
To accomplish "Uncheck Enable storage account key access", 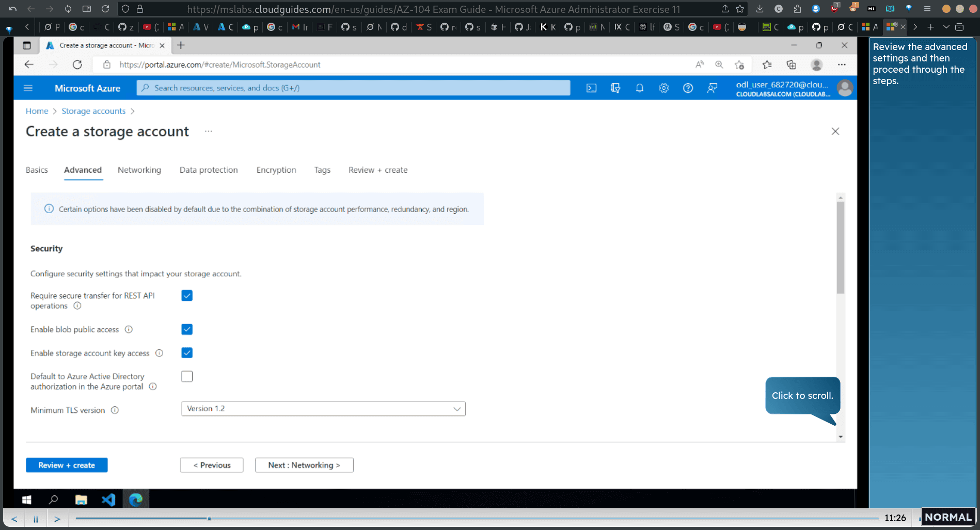I will click(187, 353).
